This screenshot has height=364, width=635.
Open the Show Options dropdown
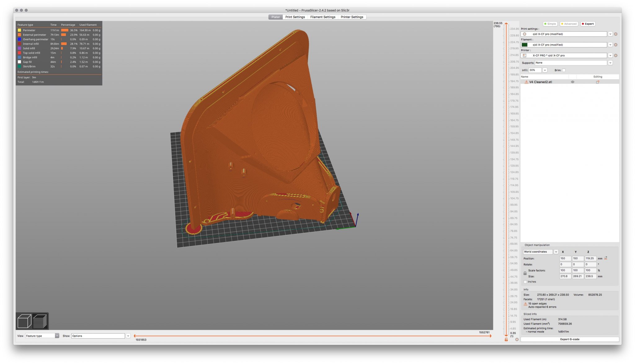(x=128, y=336)
